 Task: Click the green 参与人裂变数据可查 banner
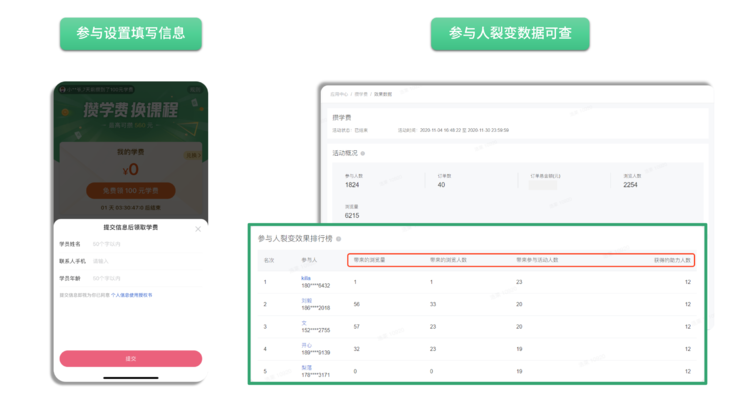click(x=510, y=34)
